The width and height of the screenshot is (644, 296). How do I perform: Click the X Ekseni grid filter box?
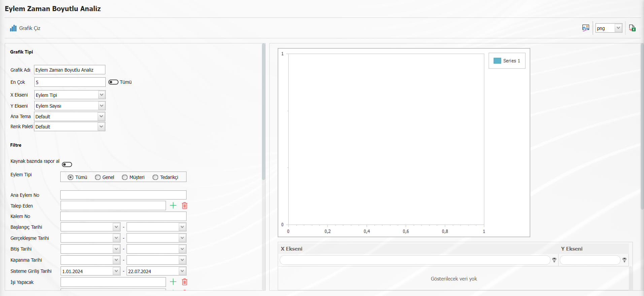(415, 260)
